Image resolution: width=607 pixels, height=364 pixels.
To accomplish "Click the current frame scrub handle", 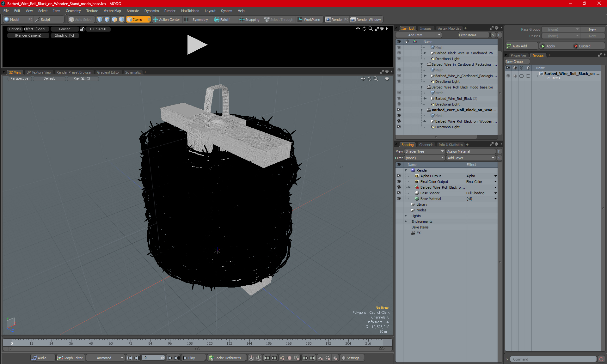I will pos(12,342).
